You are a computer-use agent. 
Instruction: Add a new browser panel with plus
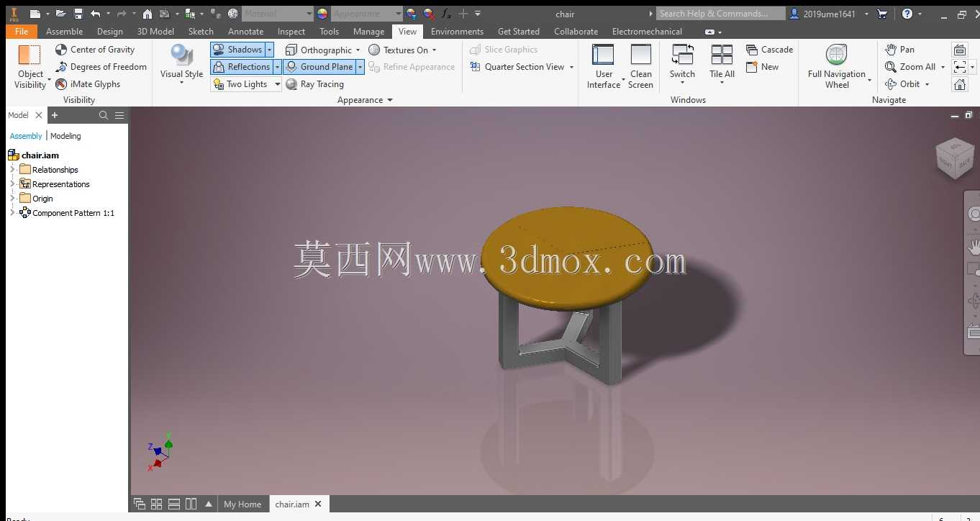click(55, 115)
